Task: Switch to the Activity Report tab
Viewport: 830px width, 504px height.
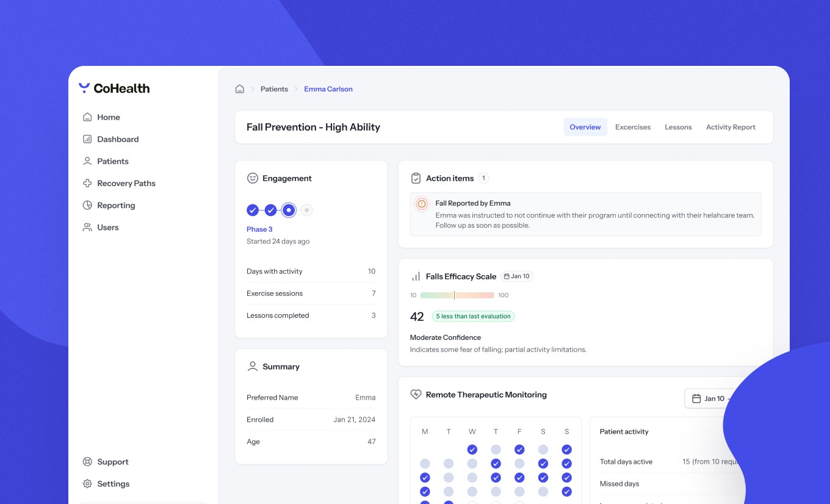Action: [x=731, y=127]
